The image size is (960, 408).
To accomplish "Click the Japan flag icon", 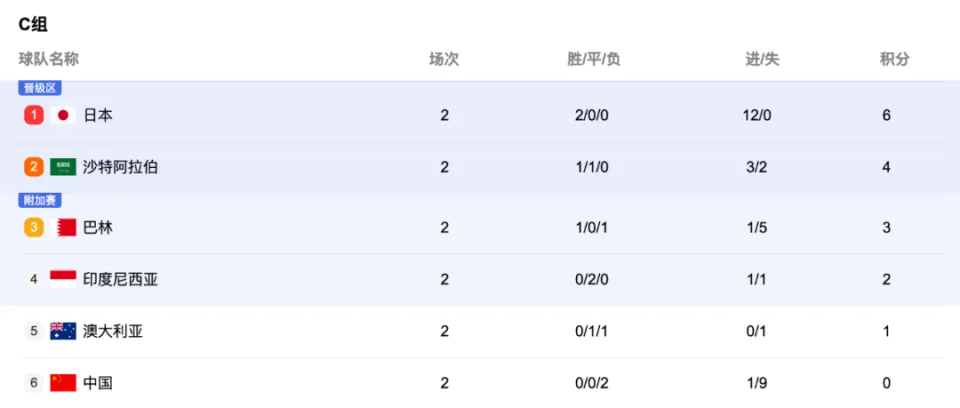I will 63,115.
